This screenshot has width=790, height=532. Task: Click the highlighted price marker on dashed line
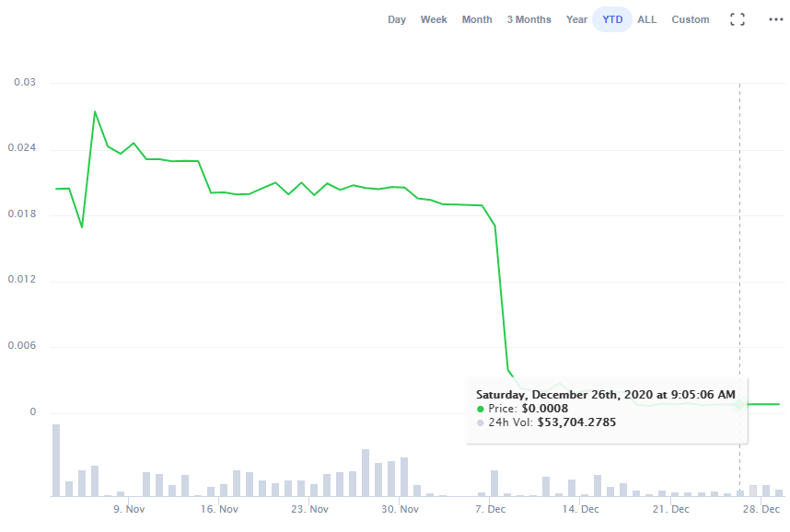point(739,404)
